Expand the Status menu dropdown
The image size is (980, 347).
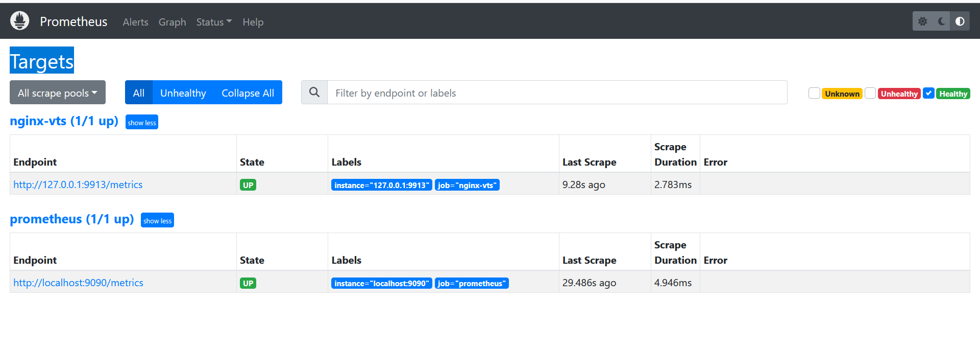click(213, 22)
